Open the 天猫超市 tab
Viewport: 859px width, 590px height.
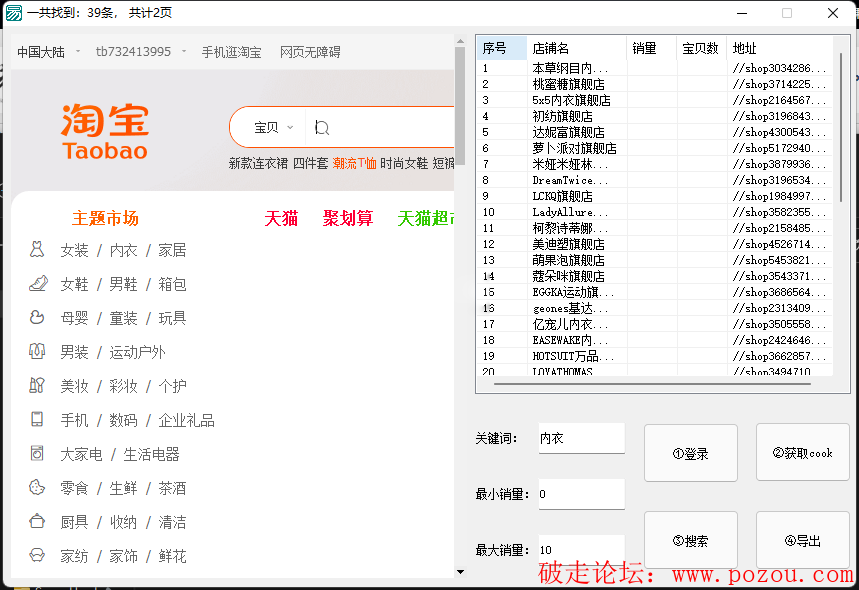tap(426, 219)
